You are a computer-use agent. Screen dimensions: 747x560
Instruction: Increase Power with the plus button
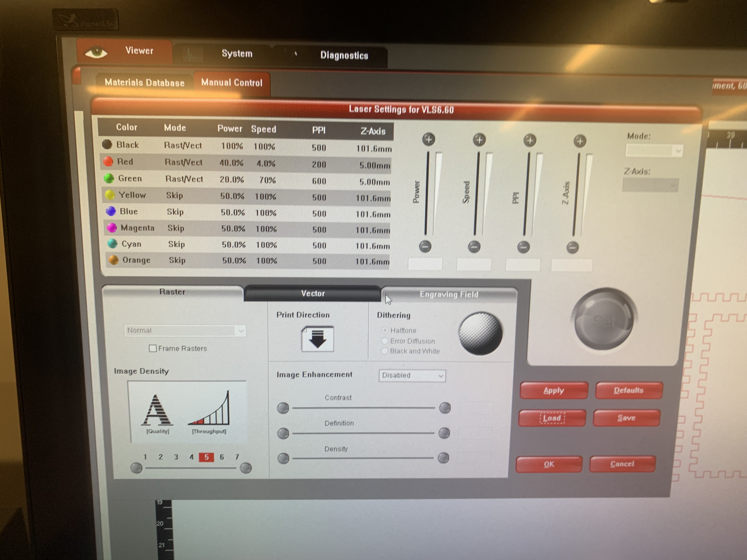(x=429, y=139)
